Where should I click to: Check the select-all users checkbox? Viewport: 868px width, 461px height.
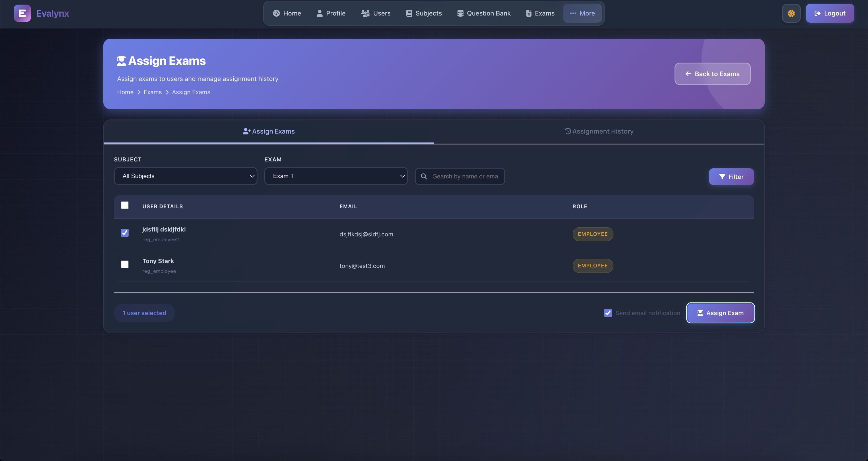(125, 205)
